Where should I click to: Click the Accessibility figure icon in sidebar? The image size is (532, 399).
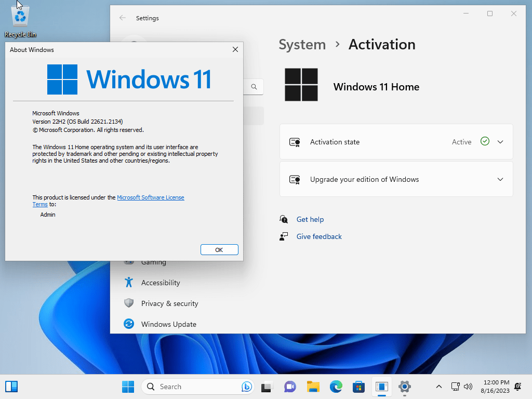pos(129,282)
